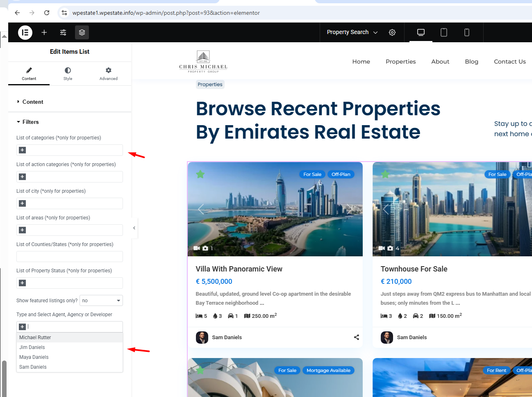Open Site Settings sliders icon

(x=63, y=32)
